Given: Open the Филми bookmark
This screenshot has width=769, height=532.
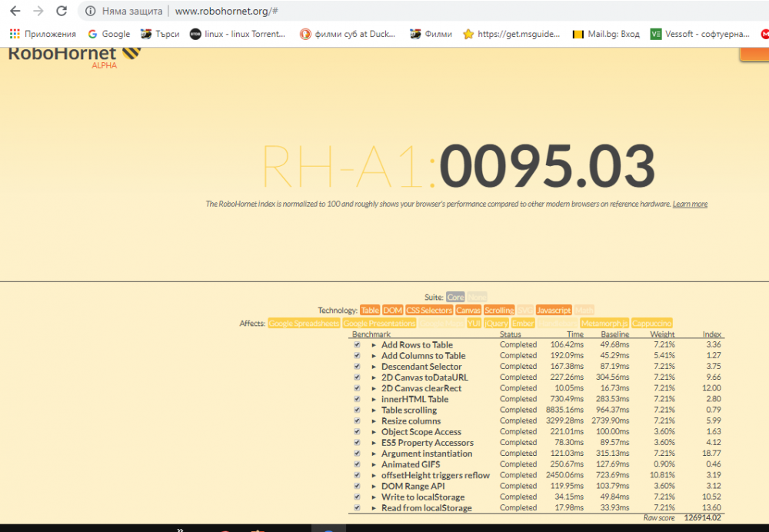Looking at the screenshot, I should click(x=431, y=34).
